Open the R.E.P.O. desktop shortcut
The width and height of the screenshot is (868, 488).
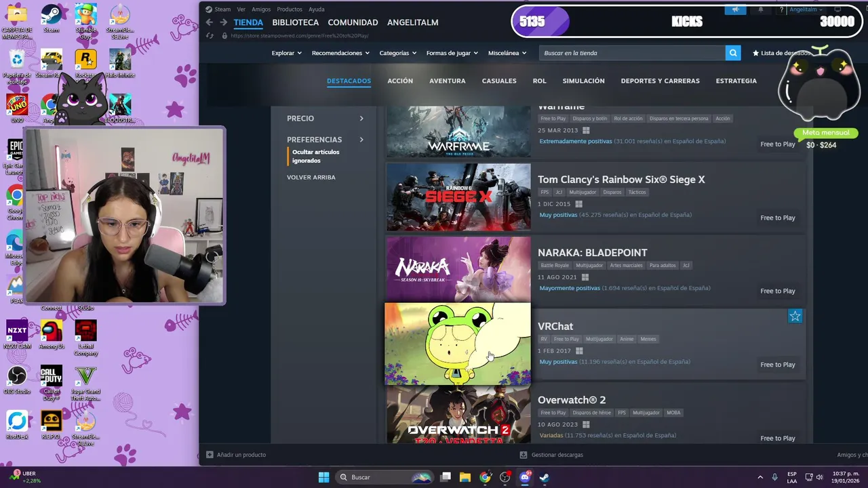pos(51,425)
